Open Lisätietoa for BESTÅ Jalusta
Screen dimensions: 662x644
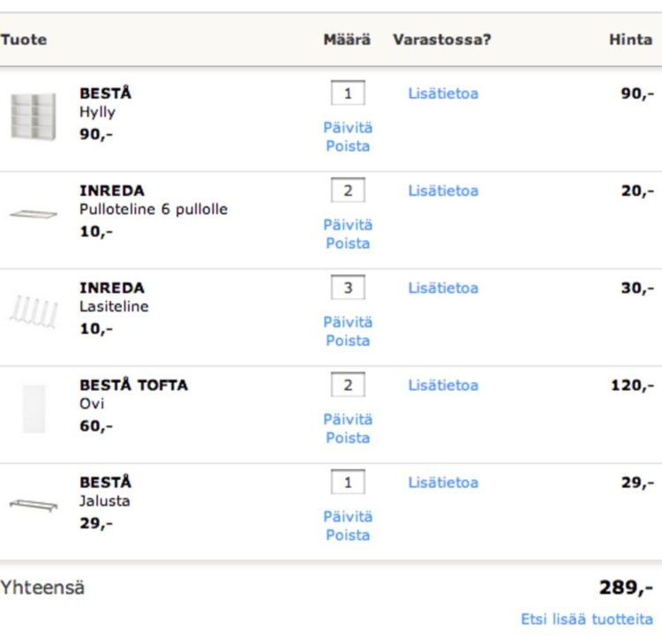click(x=443, y=483)
